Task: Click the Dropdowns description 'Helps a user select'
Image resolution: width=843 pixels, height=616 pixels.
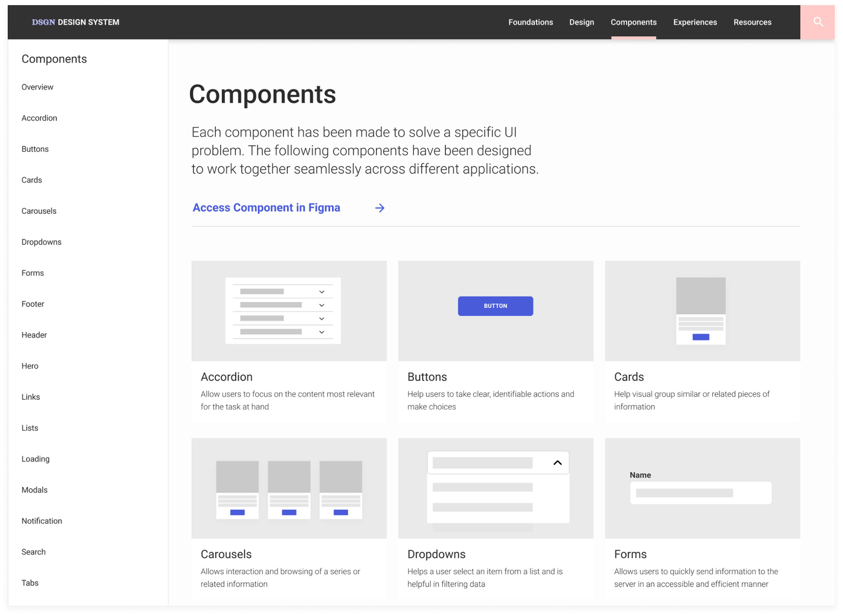Action: tap(485, 577)
